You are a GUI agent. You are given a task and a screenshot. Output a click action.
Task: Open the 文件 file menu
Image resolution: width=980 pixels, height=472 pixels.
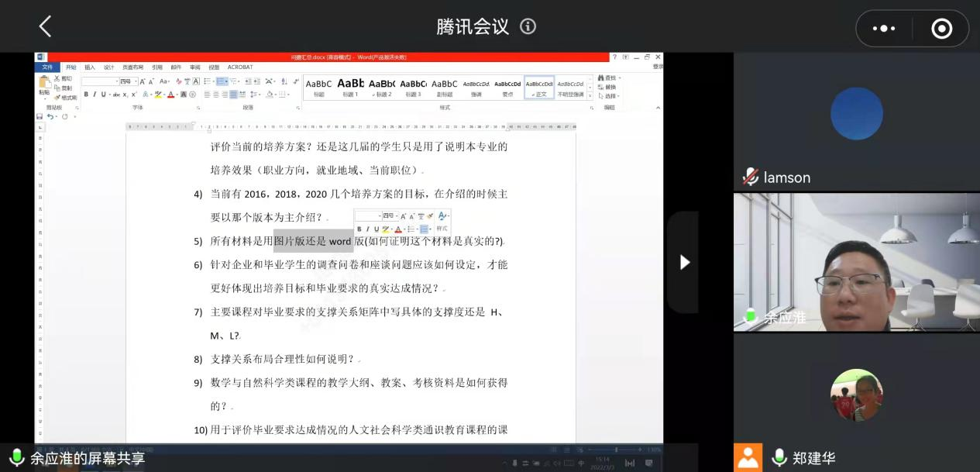click(47, 67)
